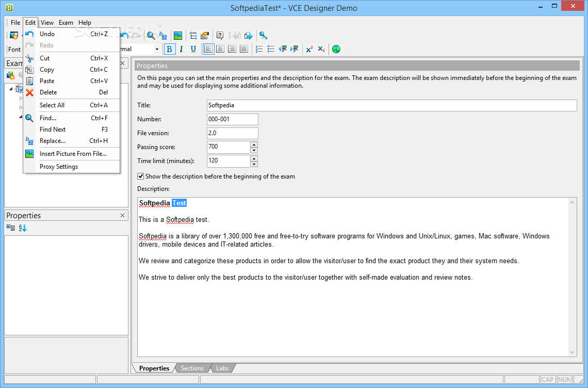Screen dimensions: 588x388
Task: Choose Cut from the Edit menu
Action: (72, 58)
